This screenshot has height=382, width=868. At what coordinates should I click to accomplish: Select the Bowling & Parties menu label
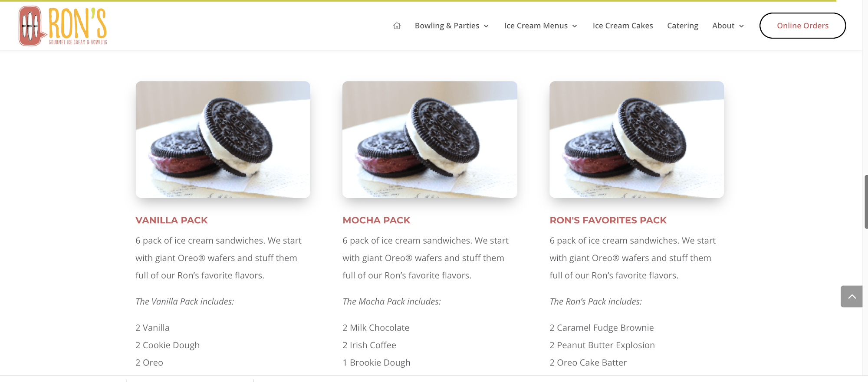point(447,26)
